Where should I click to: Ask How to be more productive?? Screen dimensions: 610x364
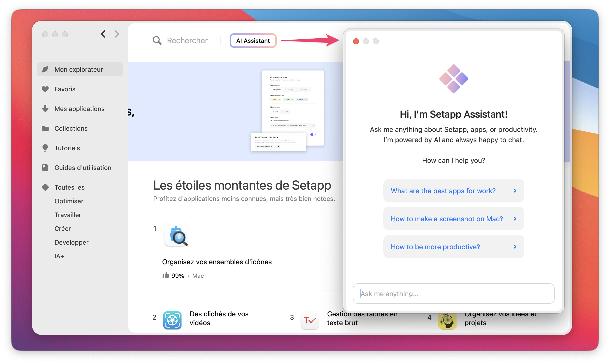[454, 247]
